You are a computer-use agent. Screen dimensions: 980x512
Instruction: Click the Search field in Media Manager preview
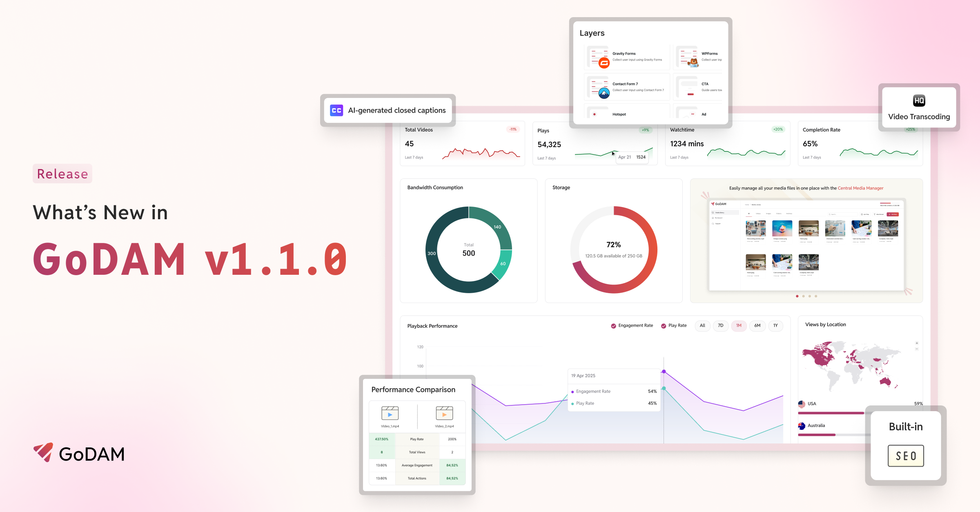pos(843,214)
